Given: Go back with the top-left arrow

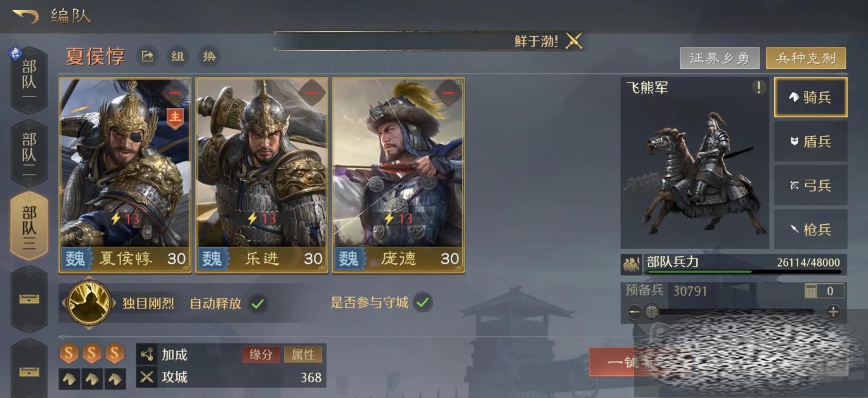Looking at the screenshot, I should point(25,15).
